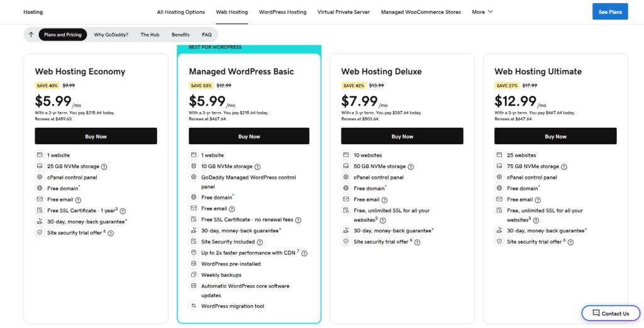
Task: Jump to the FAQ section
Action: 206,35
